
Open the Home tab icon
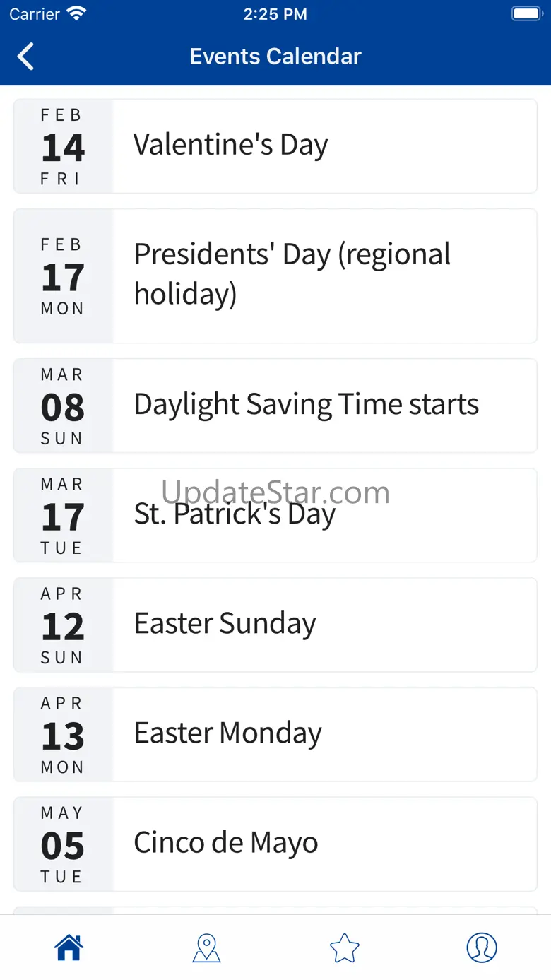point(69,947)
